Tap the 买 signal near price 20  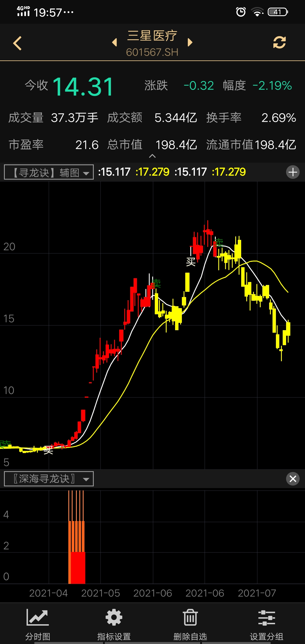(x=191, y=262)
